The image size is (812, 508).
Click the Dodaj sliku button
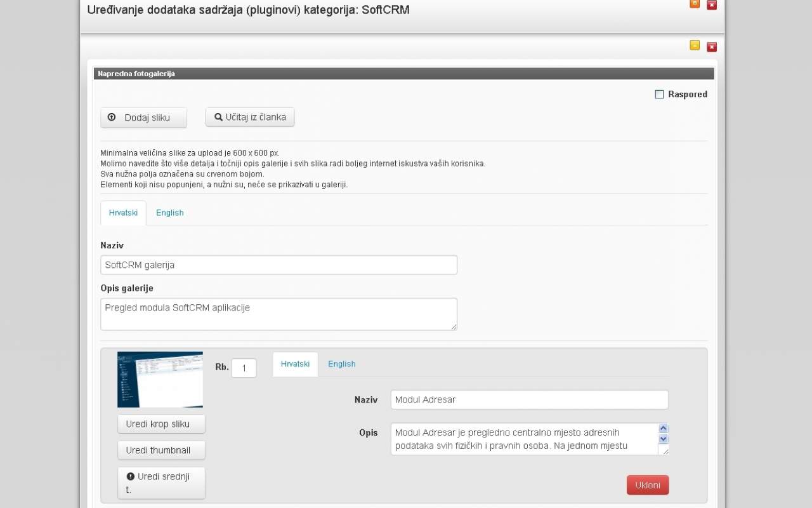[x=143, y=117]
